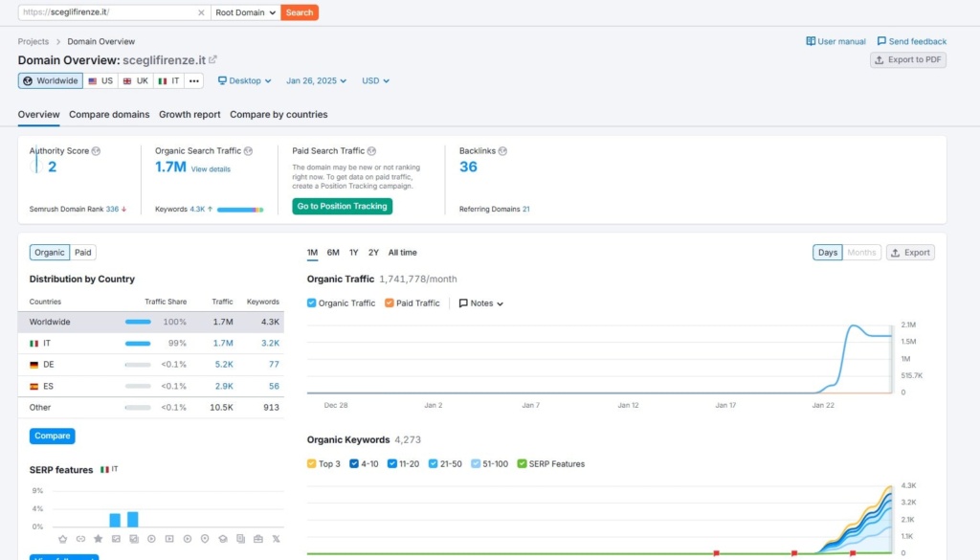
Task: Select the stacked documents icon in SERP features
Action: [240, 539]
